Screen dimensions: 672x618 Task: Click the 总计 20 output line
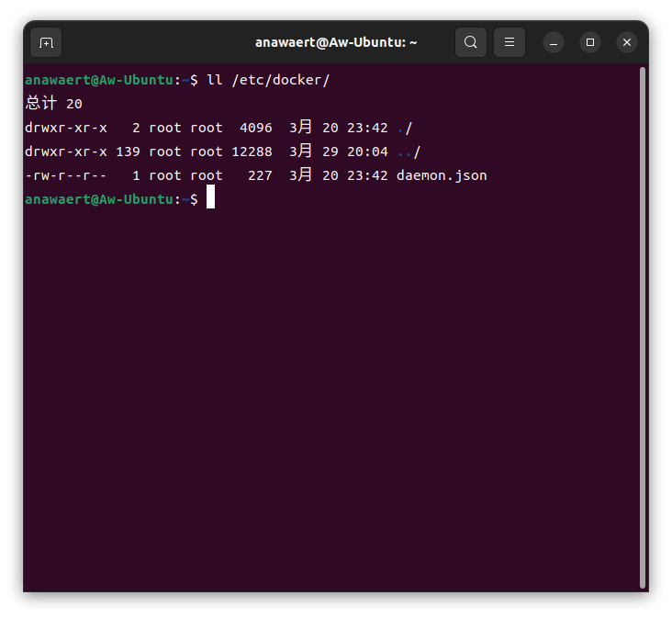tap(53, 104)
